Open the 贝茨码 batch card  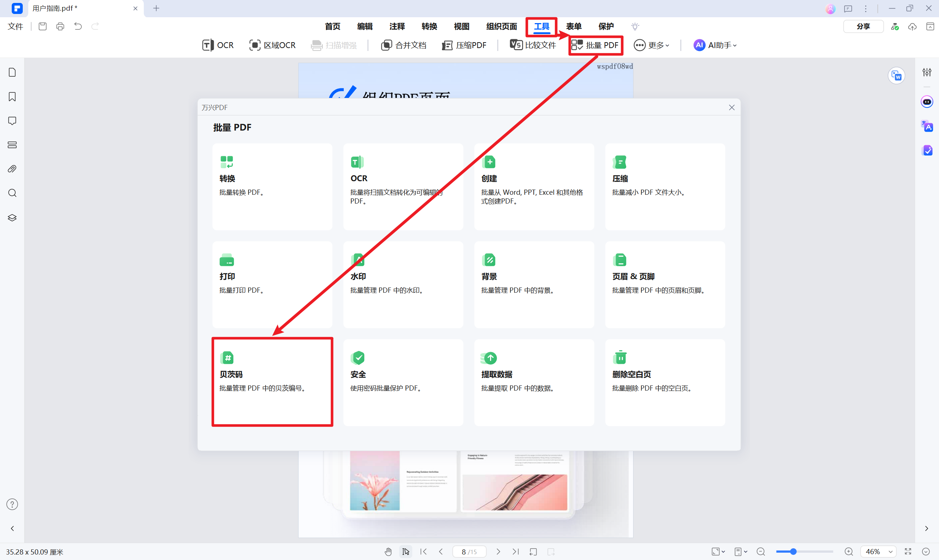(x=272, y=382)
